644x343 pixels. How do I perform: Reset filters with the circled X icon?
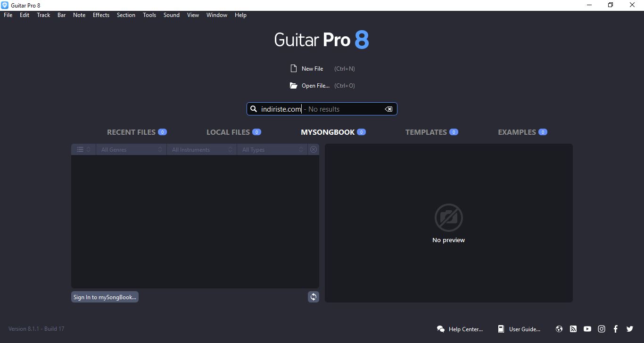point(314,149)
